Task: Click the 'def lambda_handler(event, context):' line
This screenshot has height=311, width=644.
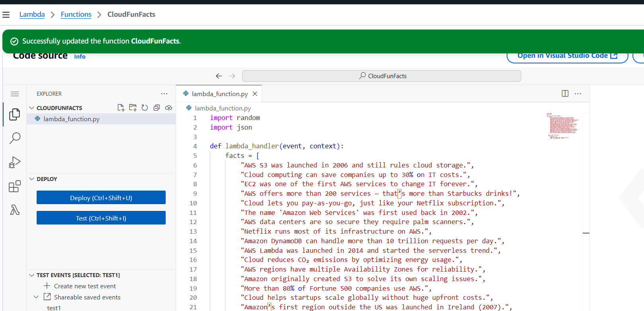Action: click(277, 146)
